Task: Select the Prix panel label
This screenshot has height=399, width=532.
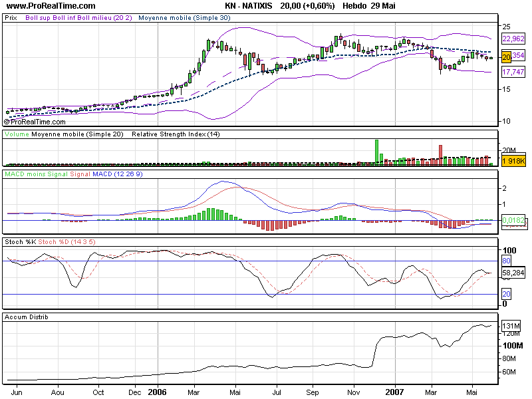Action: click(11, 18)
